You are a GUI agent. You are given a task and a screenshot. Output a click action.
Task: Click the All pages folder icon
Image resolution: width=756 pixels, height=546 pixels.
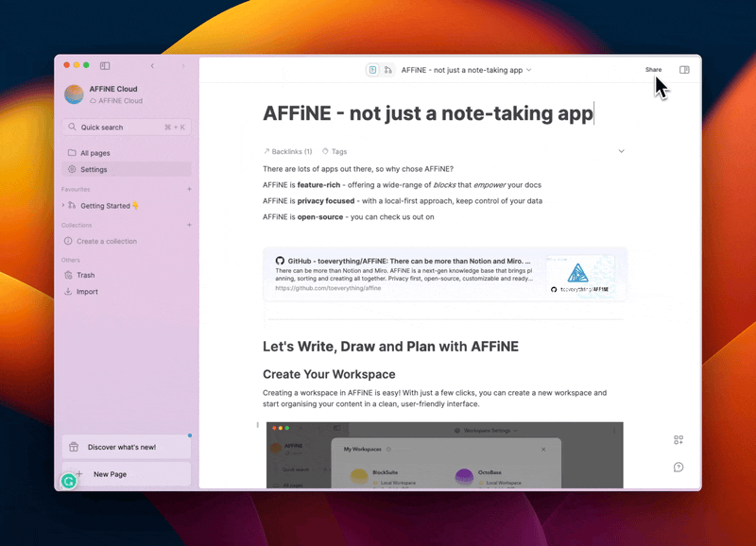72,153
